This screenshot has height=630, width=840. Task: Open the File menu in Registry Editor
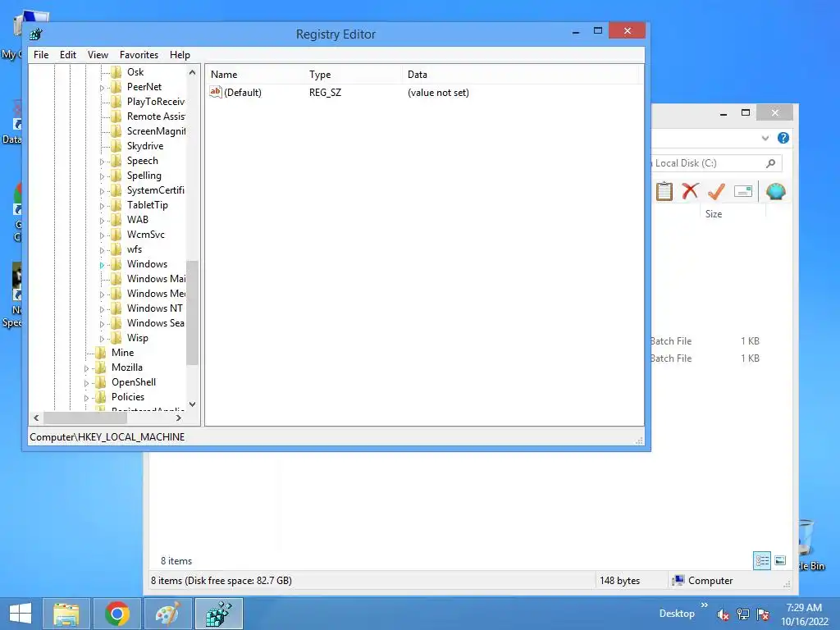[41, 55]
